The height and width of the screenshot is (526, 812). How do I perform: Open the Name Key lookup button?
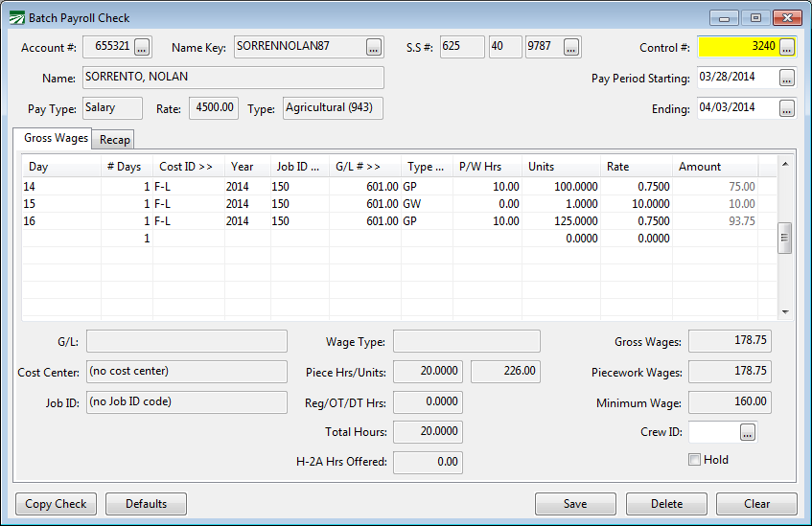(x=373, y=47)
